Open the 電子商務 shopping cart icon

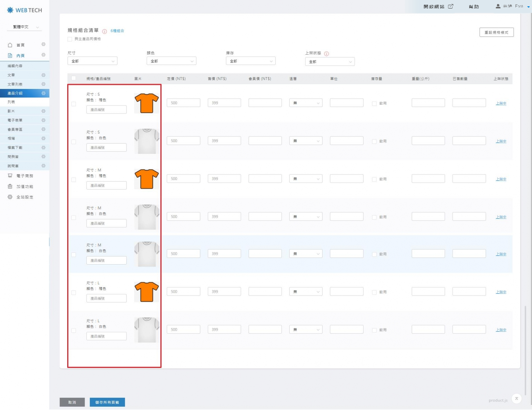[x=10, y=176]
